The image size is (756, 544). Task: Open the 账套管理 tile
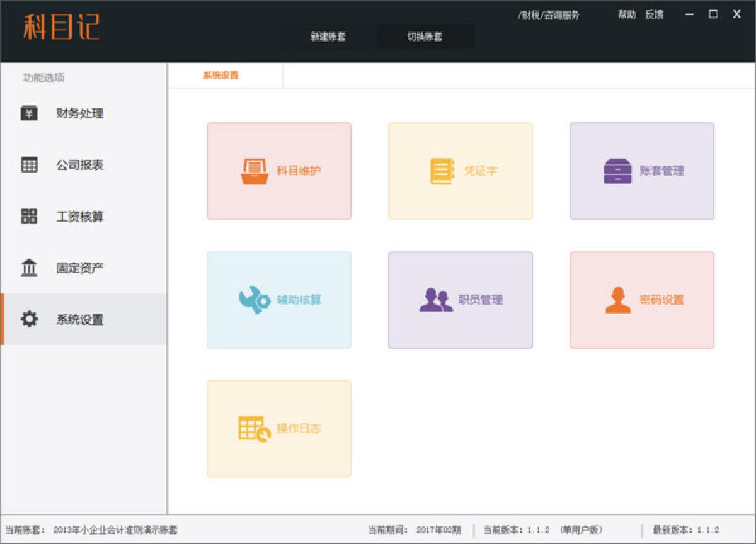tap(641, 171)
